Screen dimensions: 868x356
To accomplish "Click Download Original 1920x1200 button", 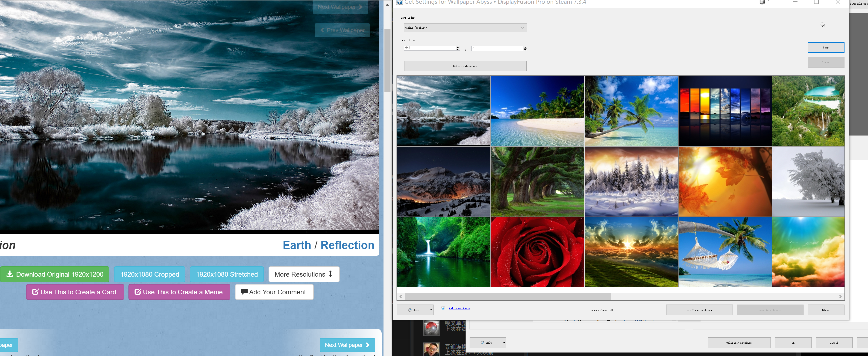I will (55, 275).
